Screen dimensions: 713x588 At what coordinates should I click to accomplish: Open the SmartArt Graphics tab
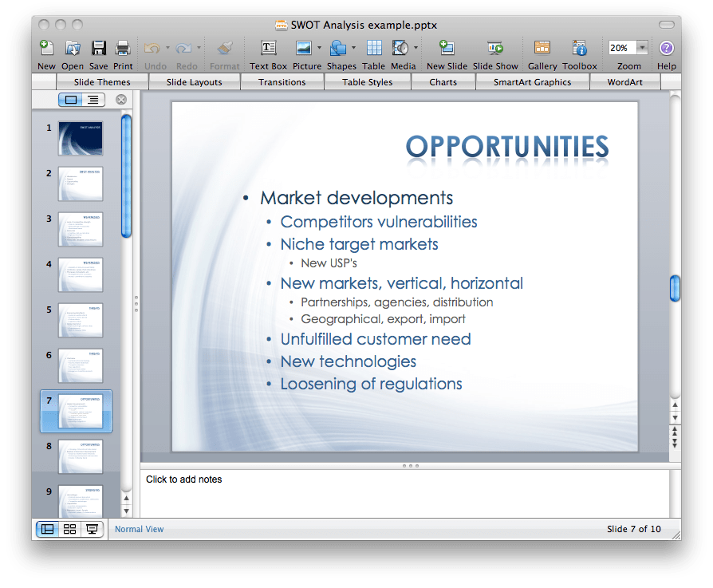tap(533, 81)
